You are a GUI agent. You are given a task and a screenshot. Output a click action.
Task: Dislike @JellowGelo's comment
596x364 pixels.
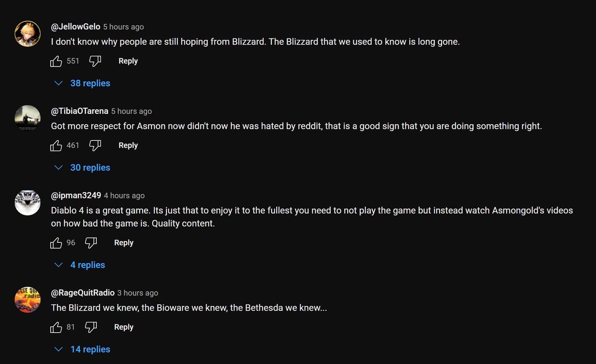[x=95, y=61]
